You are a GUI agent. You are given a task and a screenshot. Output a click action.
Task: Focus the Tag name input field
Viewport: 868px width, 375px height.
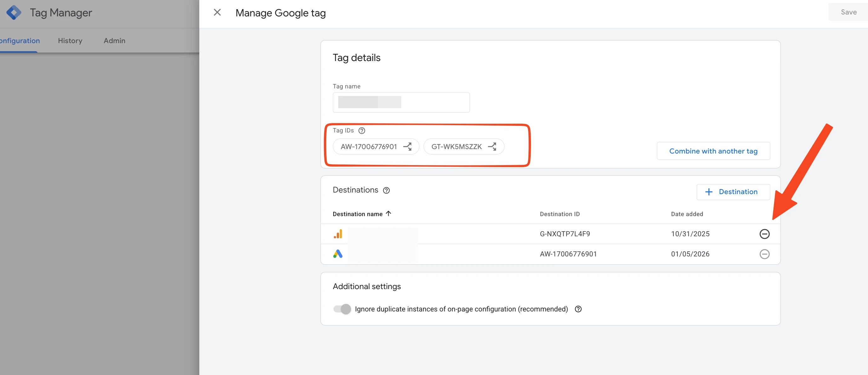[x=401, y=102]
